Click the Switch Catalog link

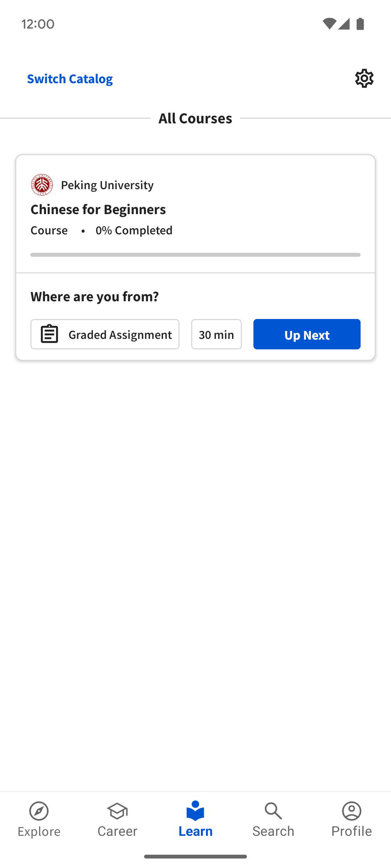click(70, 78)
